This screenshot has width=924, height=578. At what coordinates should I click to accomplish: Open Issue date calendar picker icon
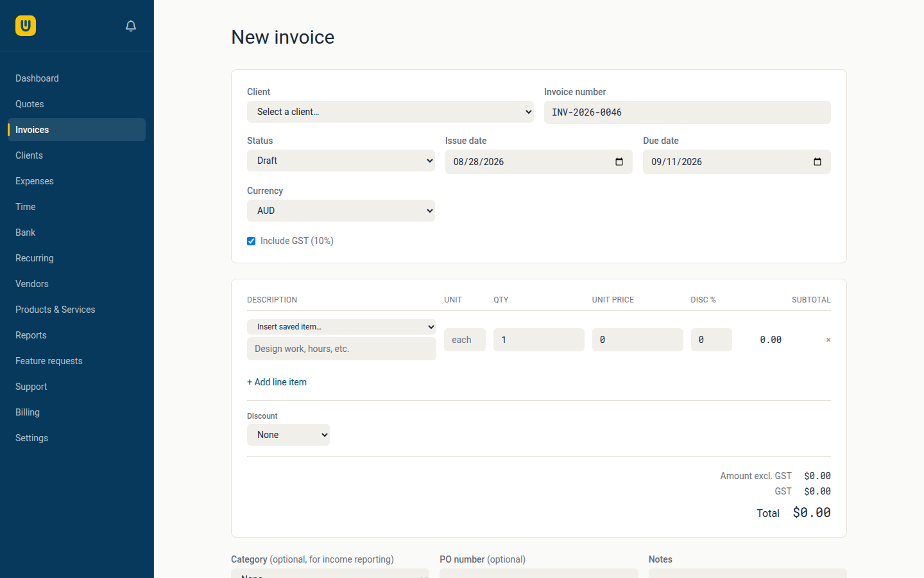pyautogui.click(x=619, y=162)
